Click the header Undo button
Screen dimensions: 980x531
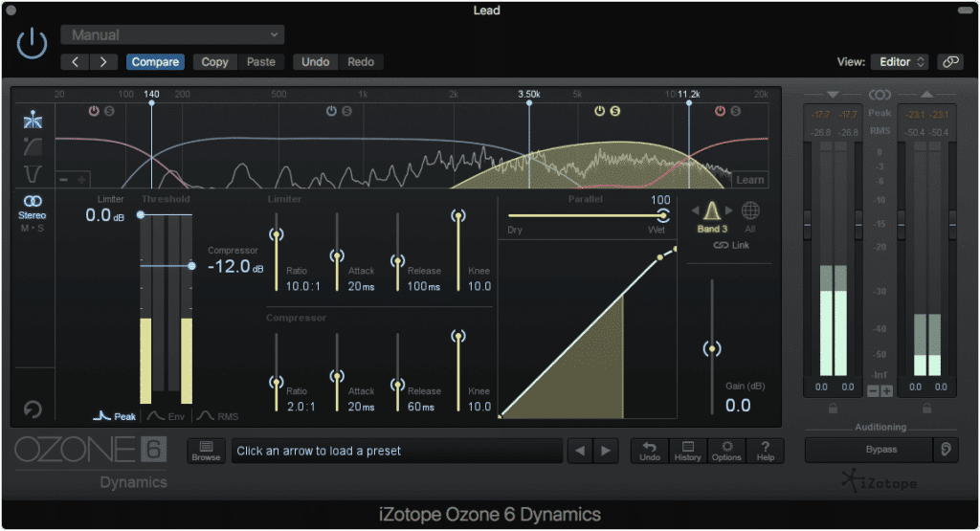pos(315,62)
